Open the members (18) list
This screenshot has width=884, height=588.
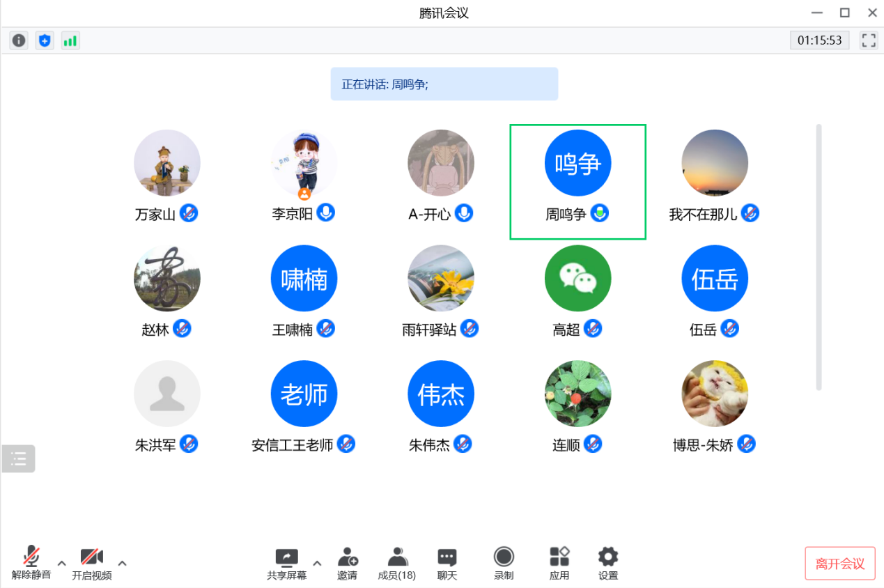click(397, 563)
